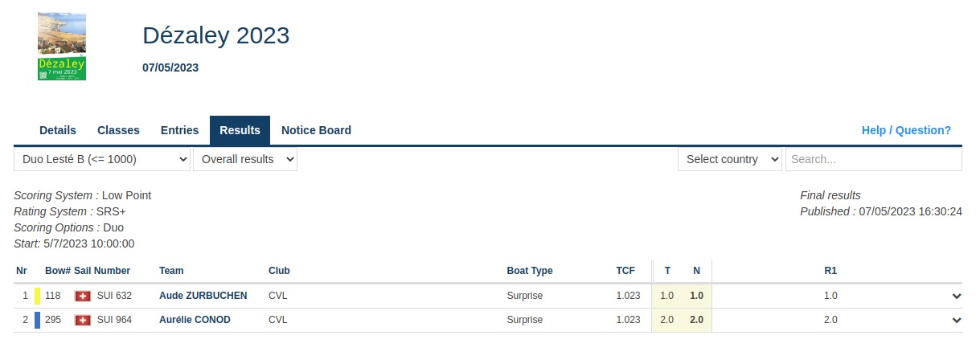
Task: Switch to the Classes tab
Action: pos(118,130)
